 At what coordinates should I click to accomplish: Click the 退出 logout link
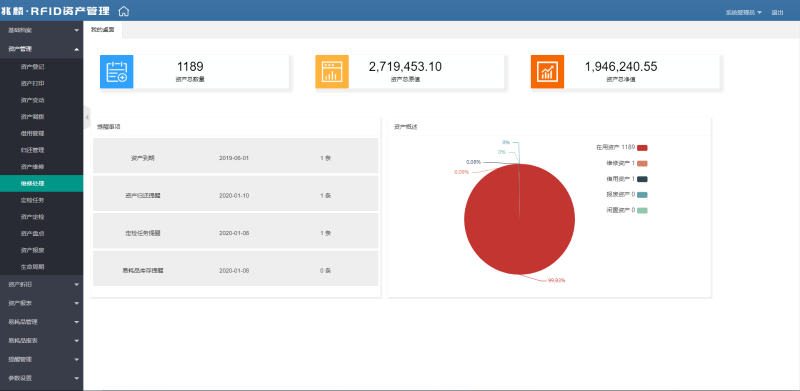click(778, 12)
